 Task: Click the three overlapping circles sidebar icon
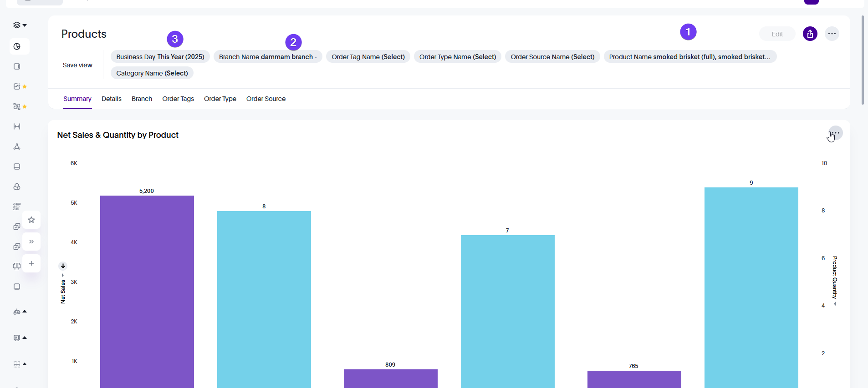pyautogui.click(x=17, y=186)
